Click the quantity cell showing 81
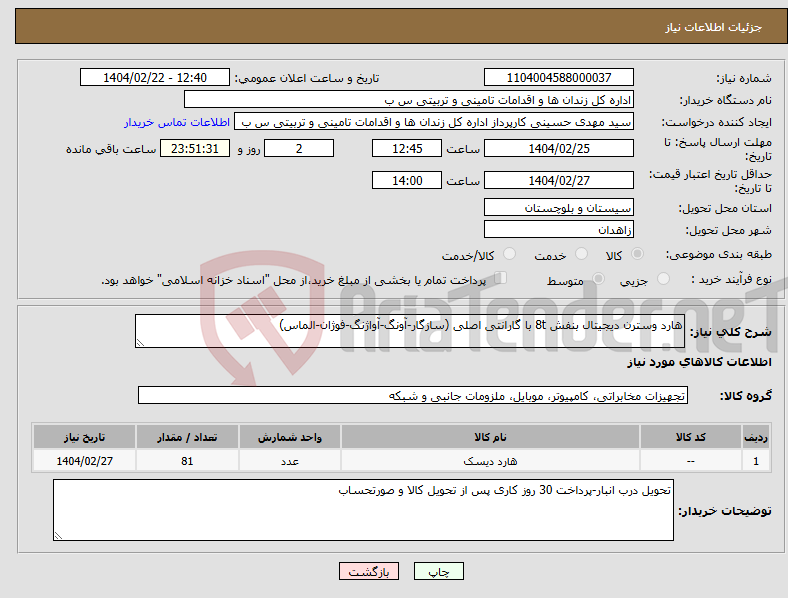The image size is (788, 598). [187, 461]
